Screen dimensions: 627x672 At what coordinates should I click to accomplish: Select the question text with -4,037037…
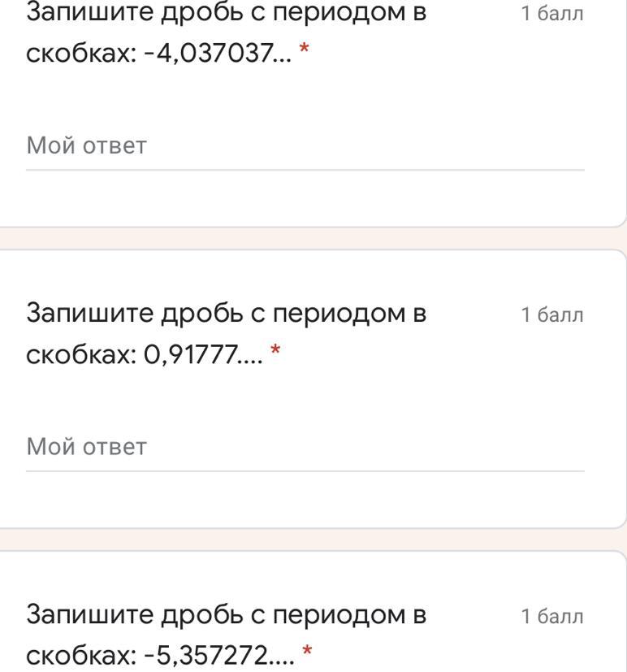coord(226,33)
